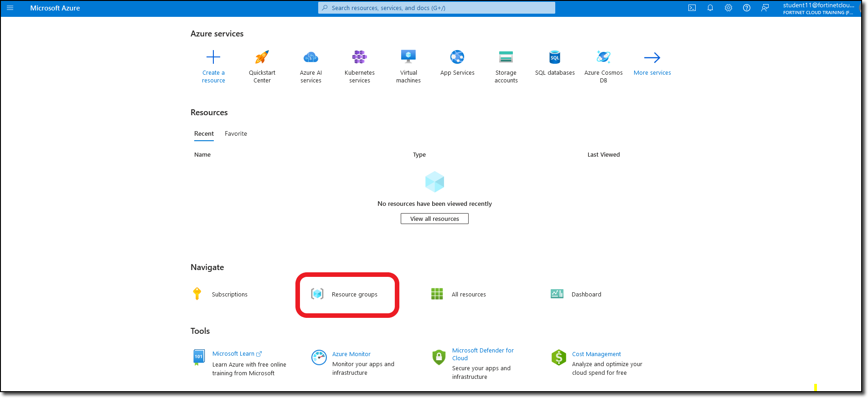Viewport: 868px width, 398px height.
Task: Click the Name column header
Action: (202, 155)
